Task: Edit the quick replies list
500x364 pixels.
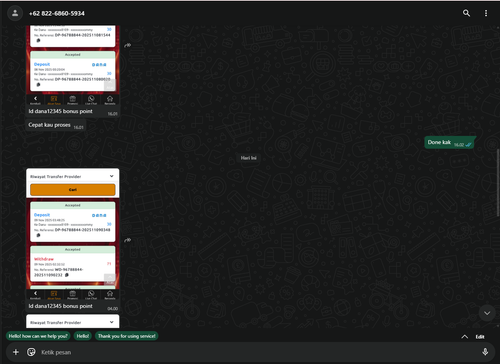Action: [480, 337]
